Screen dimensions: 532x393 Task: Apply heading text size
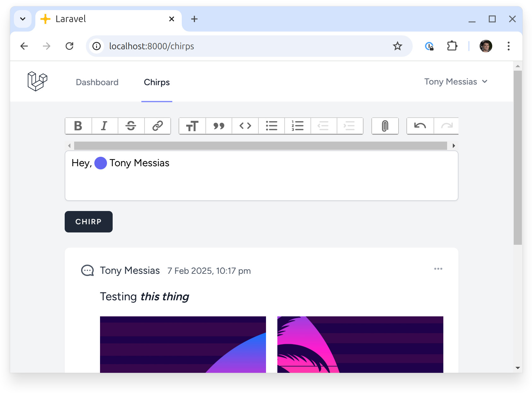pos(192,126)
